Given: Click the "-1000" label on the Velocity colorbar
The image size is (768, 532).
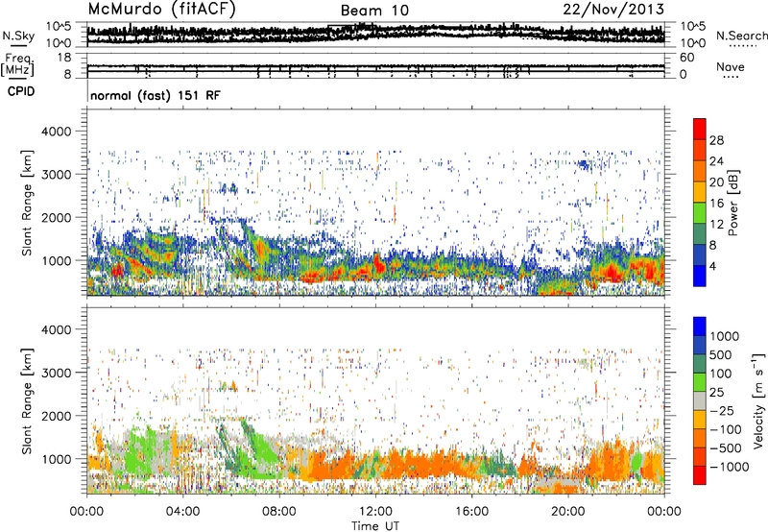Looking at the screenshot, I should point(730,467).
